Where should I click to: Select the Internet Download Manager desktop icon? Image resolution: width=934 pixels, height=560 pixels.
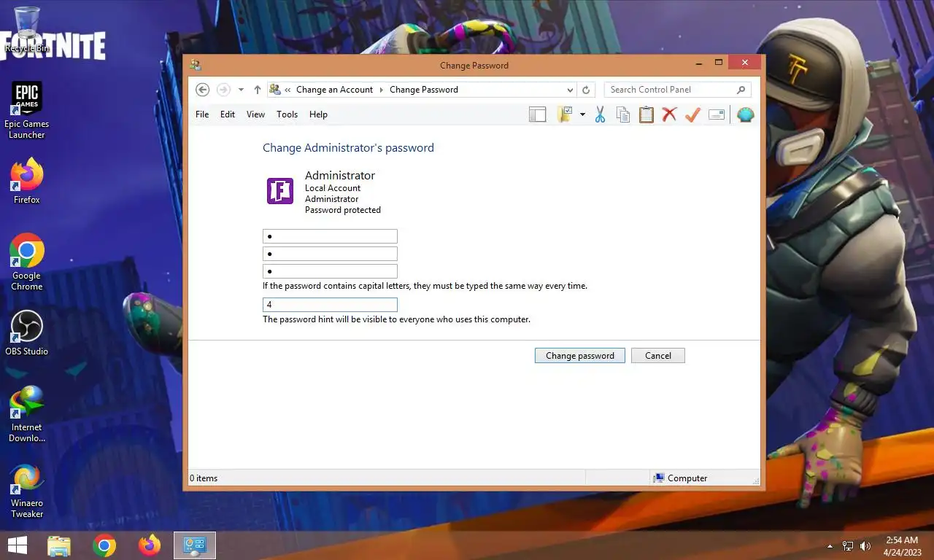point(27,414)
